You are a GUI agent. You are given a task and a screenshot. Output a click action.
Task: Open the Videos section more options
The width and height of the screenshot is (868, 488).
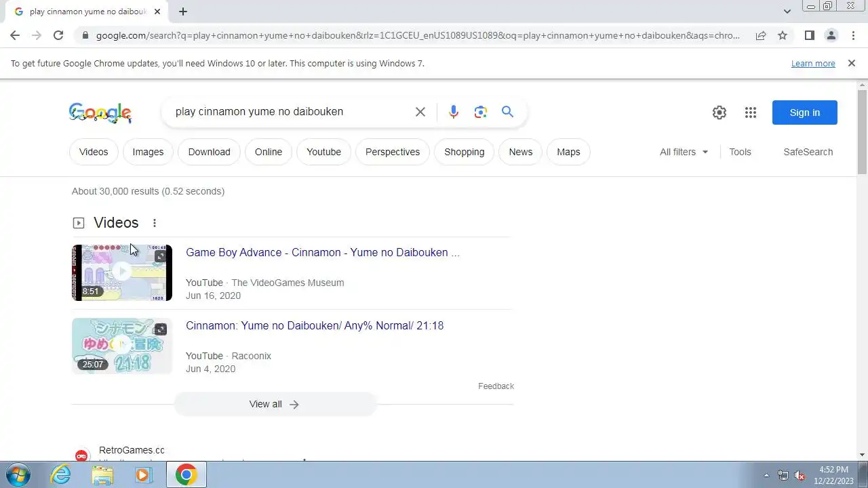pos(155,223)
